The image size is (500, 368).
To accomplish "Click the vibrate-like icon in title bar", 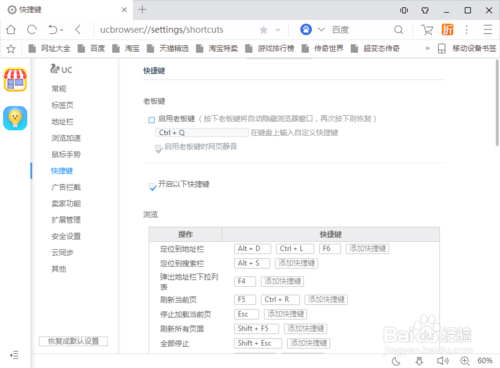I will [404, 10].
